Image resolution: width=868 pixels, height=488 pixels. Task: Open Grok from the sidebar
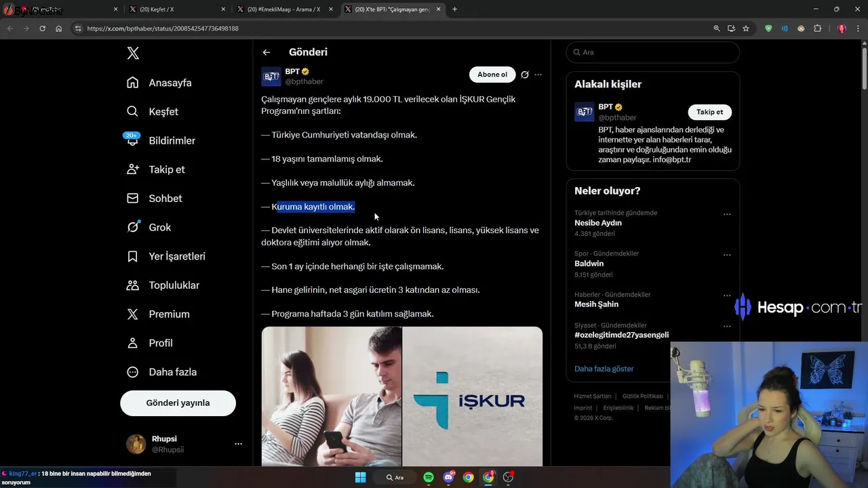pos(149,227)
